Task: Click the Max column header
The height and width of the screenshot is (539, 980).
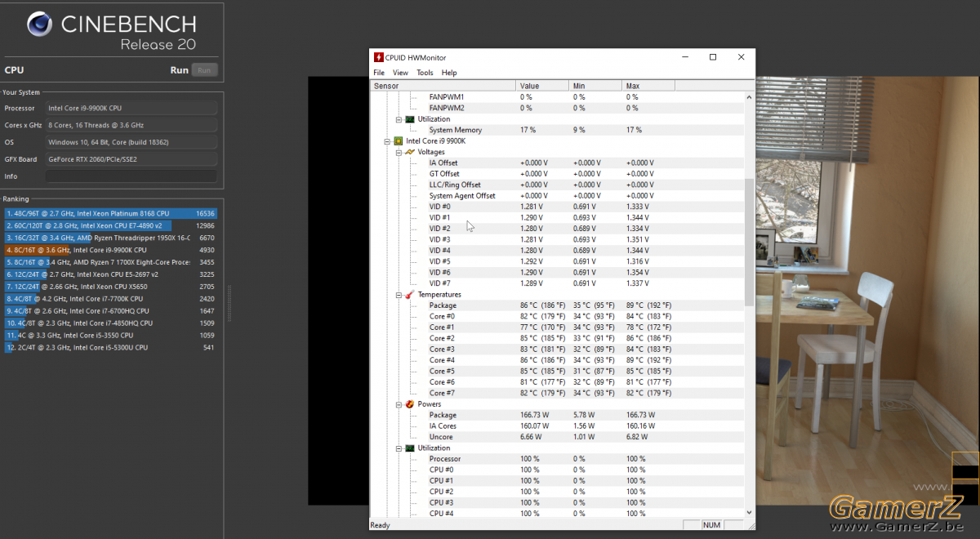Action: coord(648,86)
